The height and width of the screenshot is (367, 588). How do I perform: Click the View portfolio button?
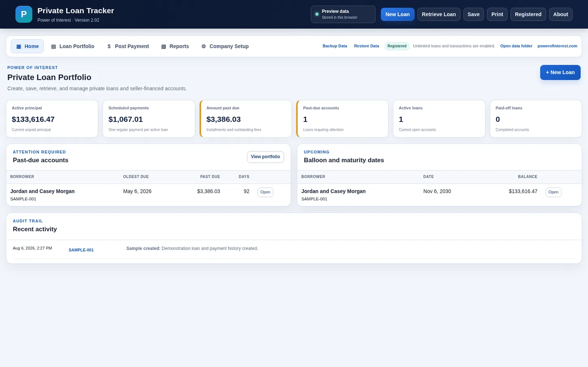tap(265, 157)
